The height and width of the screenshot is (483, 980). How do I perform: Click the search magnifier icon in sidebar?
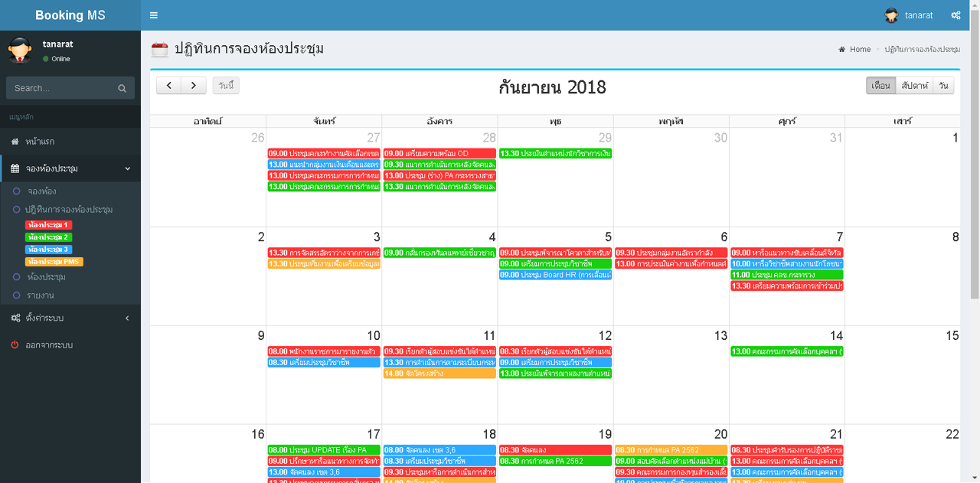[122, 88]
